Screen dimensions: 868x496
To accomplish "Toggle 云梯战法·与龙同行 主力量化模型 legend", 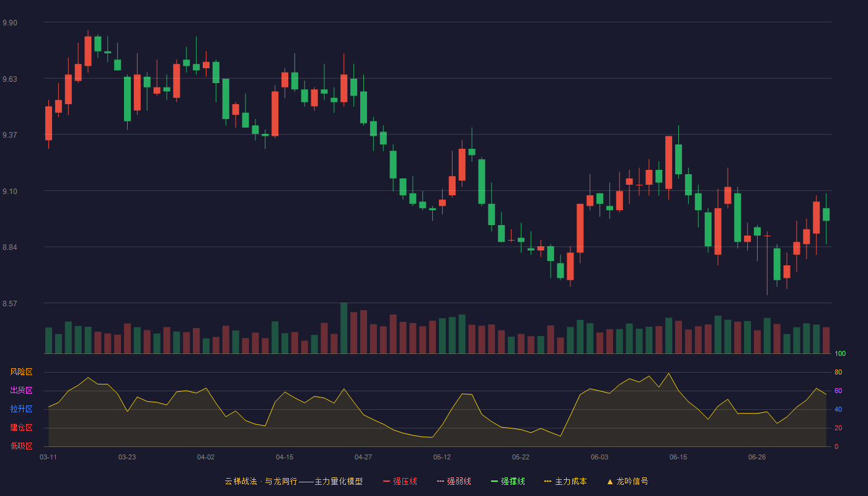I will coord(294,481).
